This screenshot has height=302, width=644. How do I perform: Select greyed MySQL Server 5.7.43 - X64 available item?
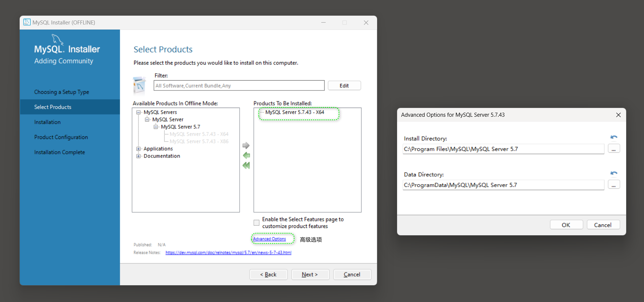199,134
